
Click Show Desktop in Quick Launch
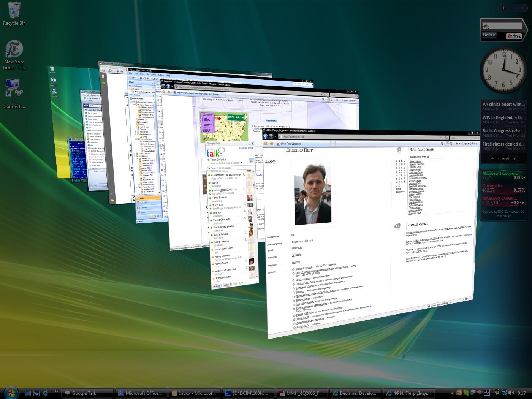(x=28, y=393)
